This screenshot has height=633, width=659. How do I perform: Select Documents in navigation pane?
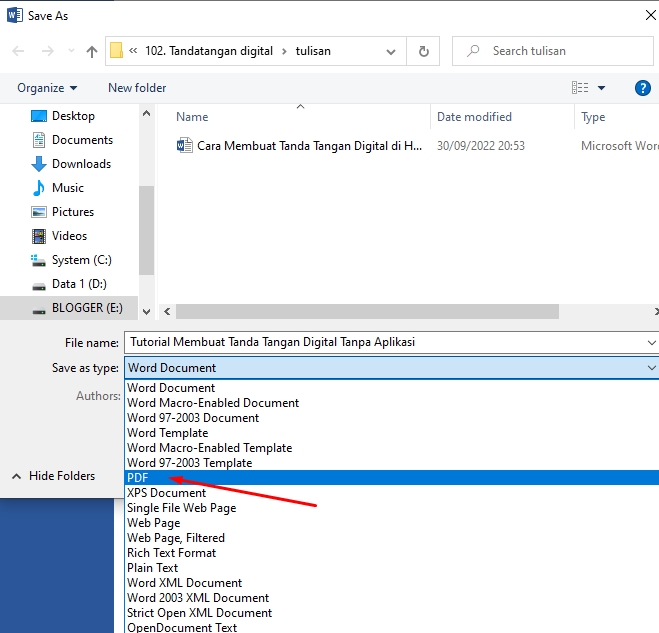(72, 140)
